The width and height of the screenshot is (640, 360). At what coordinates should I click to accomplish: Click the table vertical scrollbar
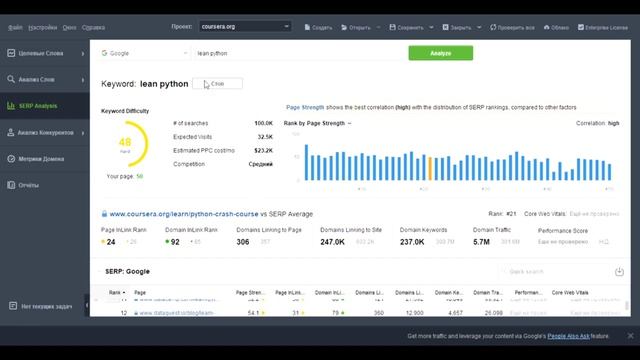pyautogui.click(x=627, y=305)
